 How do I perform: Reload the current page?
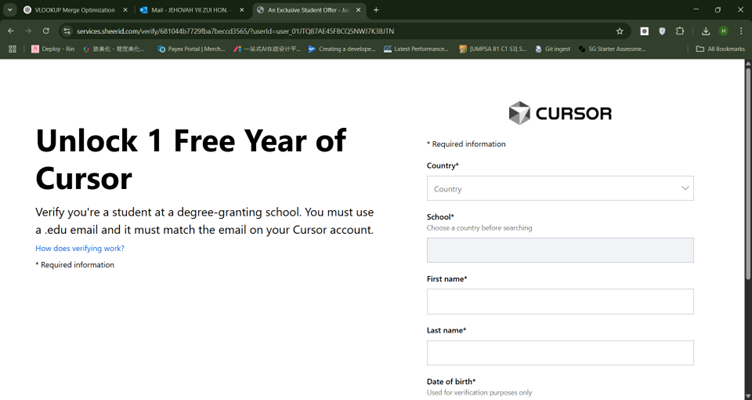tap(46, 31)
